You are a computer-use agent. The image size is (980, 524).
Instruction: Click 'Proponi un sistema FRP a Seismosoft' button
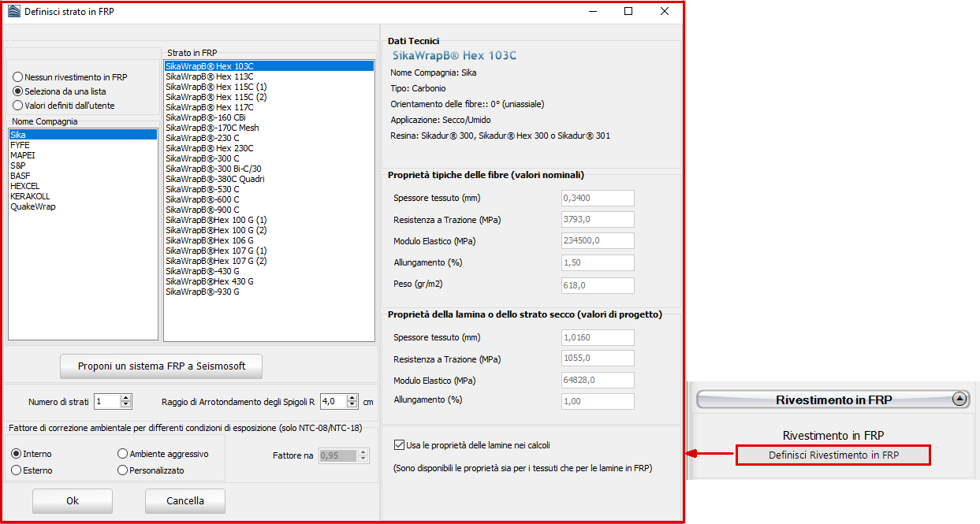[162, 366]
